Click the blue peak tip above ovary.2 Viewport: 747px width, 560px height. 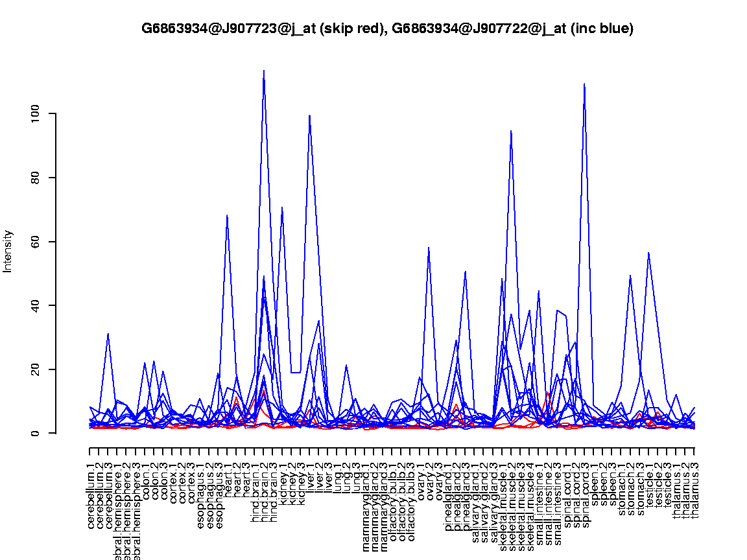click(429, 248)
